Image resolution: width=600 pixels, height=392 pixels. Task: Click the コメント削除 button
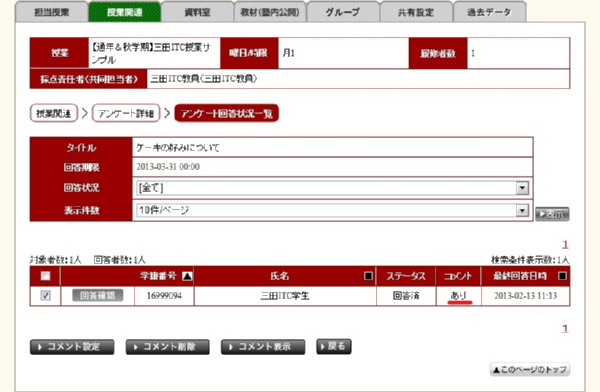coord(168,347)
